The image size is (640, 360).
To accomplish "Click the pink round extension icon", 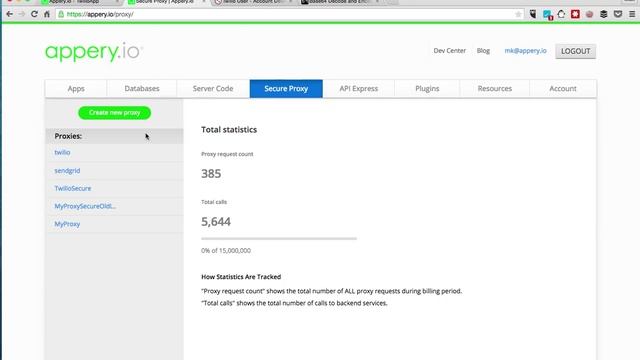I will pos(589,14).
